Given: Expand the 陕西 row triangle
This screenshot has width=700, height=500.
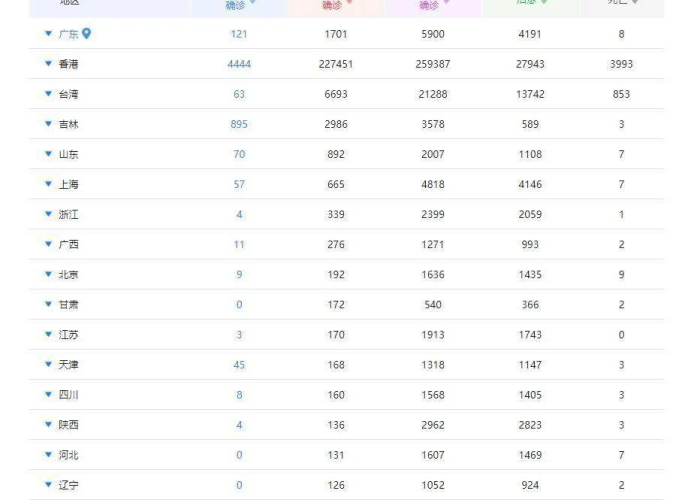Looking at the screenshot, I should 48,424.
